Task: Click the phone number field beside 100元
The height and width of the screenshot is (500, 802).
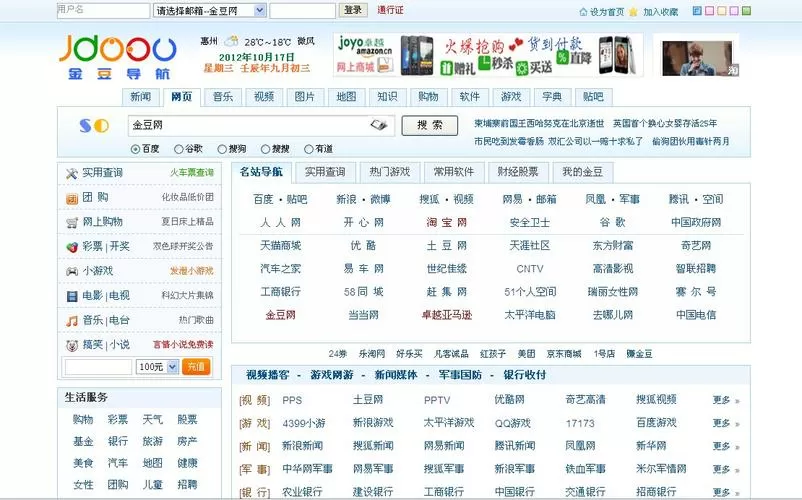Action: pyautogui.click(x=98, y=367)
